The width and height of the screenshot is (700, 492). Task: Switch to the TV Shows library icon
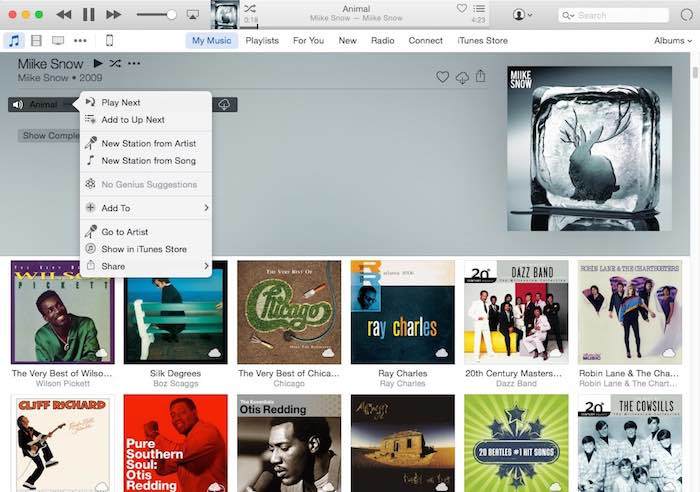[x=58, y=41]
